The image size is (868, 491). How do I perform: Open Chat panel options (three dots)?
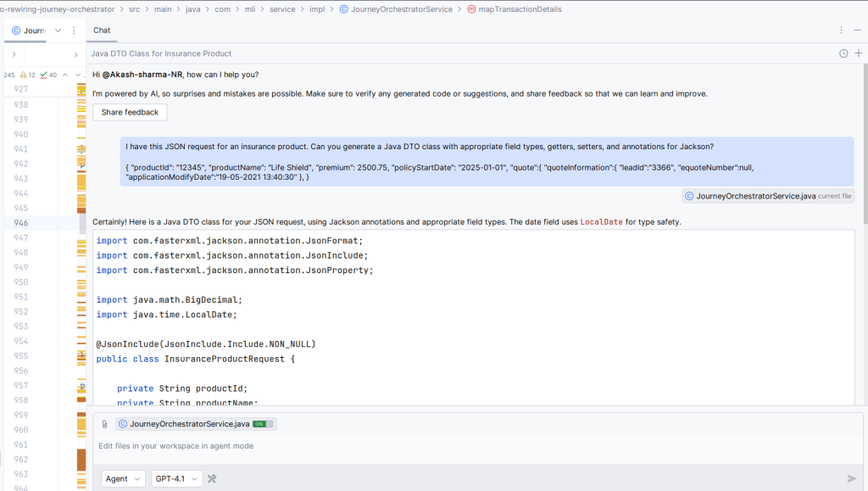[x=841, y=31]
